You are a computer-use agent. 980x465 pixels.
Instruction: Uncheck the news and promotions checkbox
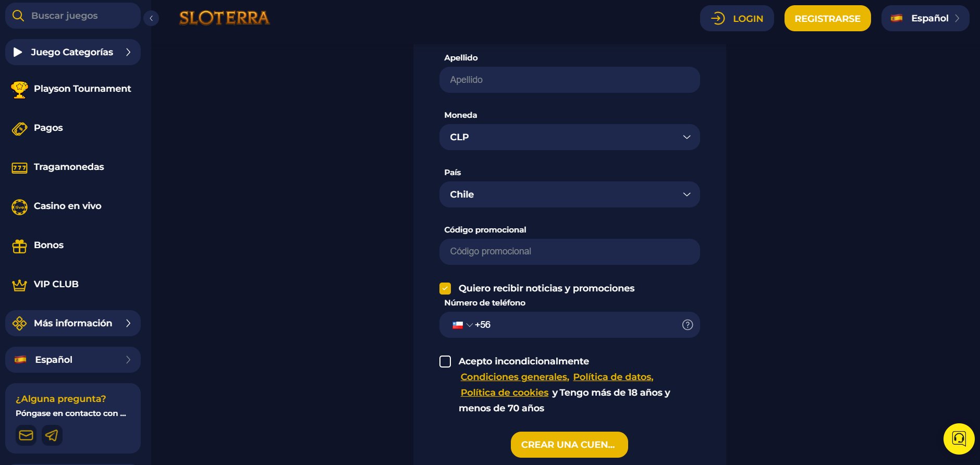pos(445,288)
